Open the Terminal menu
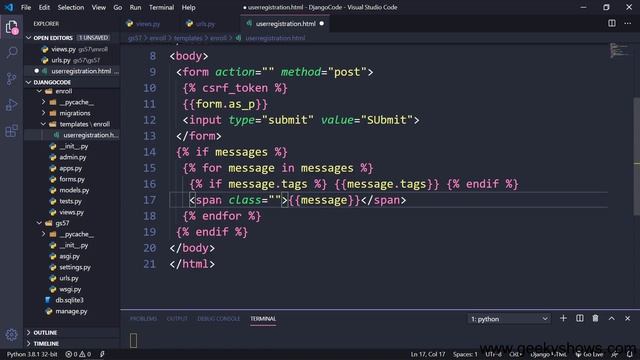Screen dimensions: 640x360 [x=161, y=7]
